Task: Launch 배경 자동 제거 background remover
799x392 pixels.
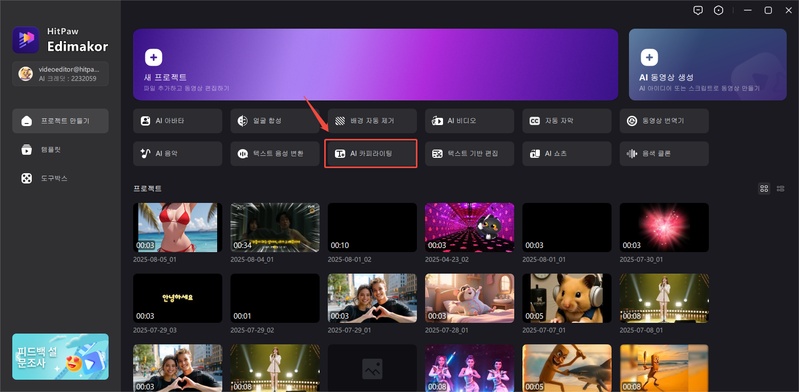Action: point(372,121)
